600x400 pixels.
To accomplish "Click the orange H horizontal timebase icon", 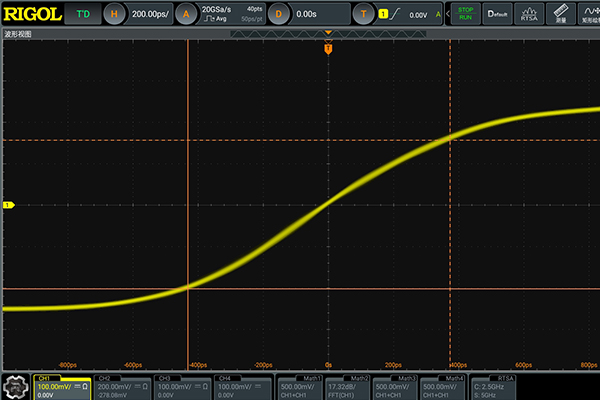I will [x=115, y=14].
